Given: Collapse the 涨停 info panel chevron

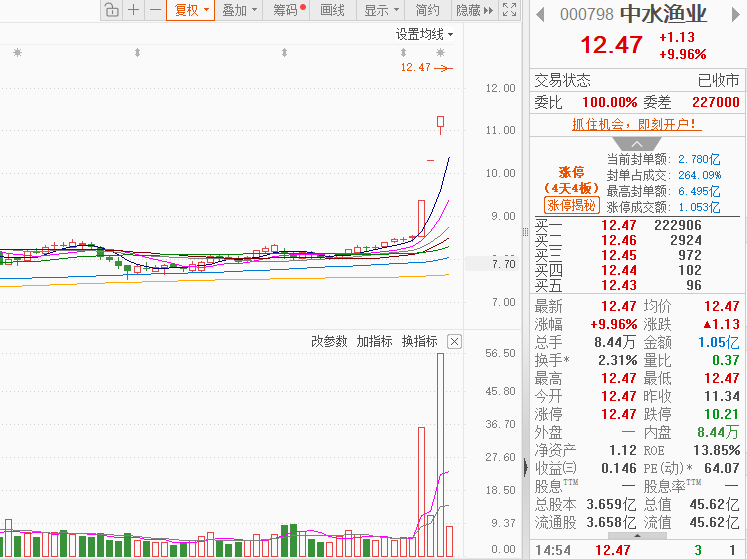Looking at the screenshot, I should pyautogui.click(x=637, y=143).
